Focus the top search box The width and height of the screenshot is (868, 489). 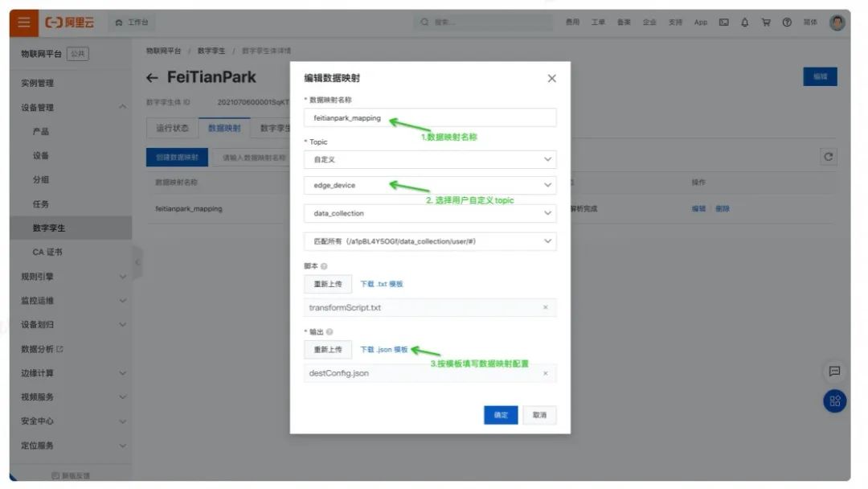point(483,23)
